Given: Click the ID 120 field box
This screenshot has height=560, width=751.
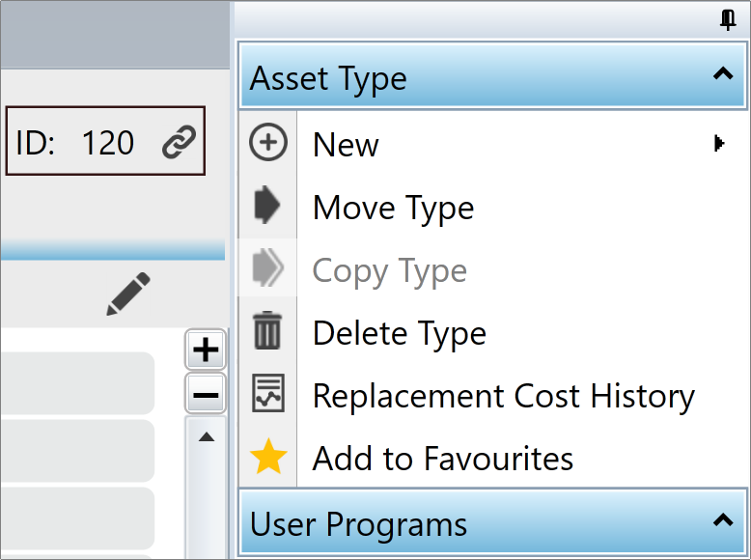Looking at the screenshot, I should pyautogui.click(x=105, y=141).
